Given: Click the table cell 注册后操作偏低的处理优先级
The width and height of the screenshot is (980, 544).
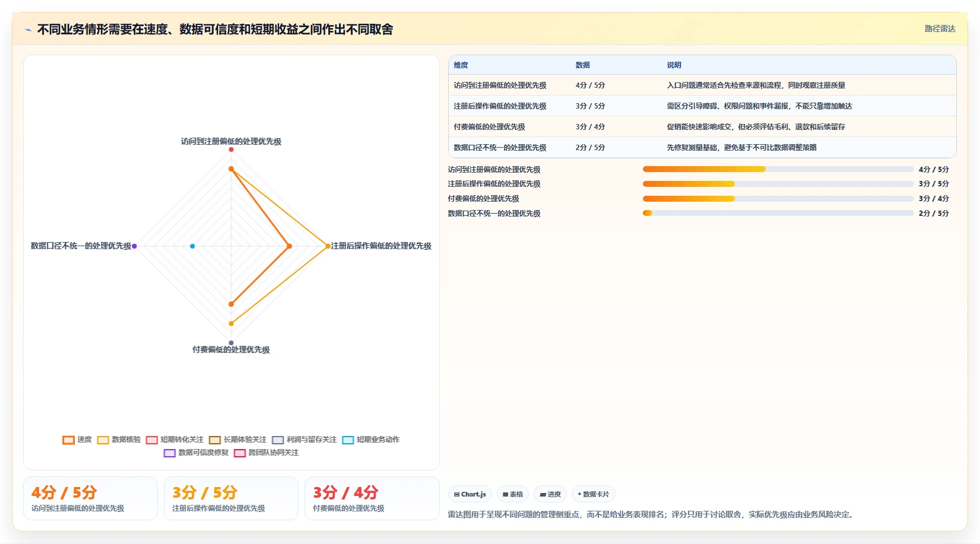Looking at the screenshot, I should (500, 106).
